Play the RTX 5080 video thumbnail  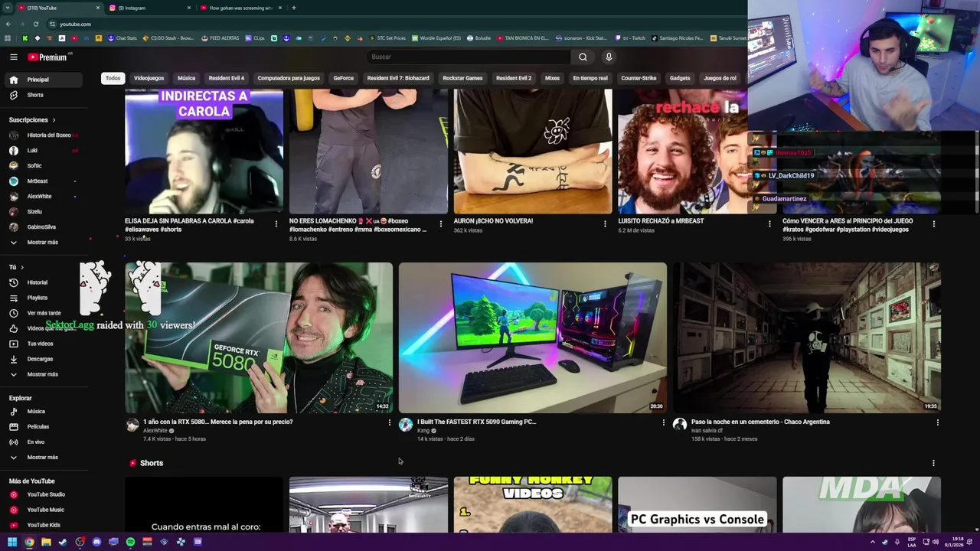259,337
